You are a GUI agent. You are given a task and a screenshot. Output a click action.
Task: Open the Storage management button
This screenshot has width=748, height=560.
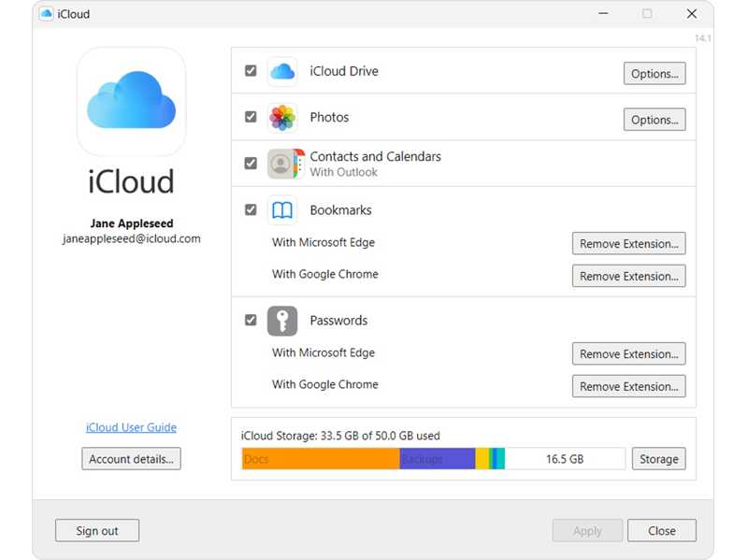[x=659, y=459]
